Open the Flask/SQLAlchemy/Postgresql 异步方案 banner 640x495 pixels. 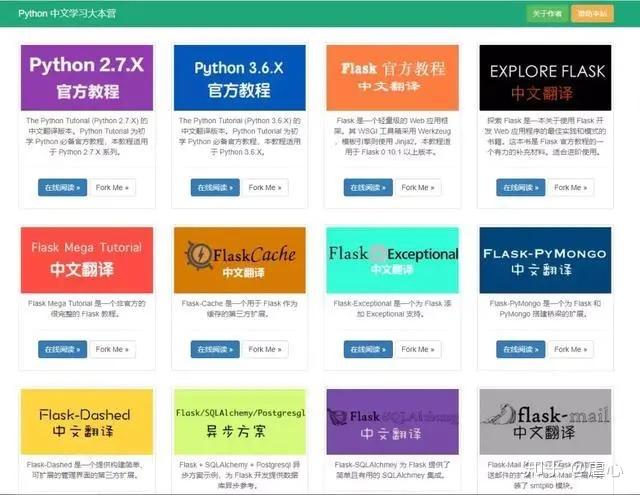point(240,422)
